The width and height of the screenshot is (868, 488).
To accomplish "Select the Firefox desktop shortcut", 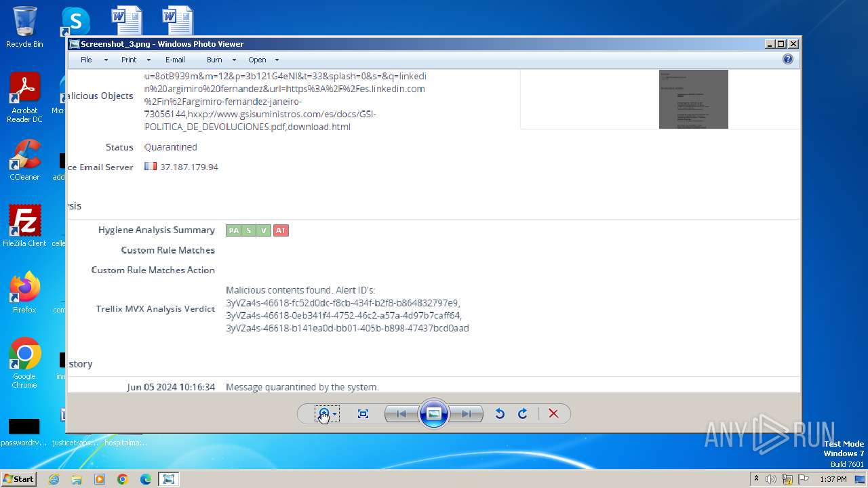I will [x=24, y=293].
